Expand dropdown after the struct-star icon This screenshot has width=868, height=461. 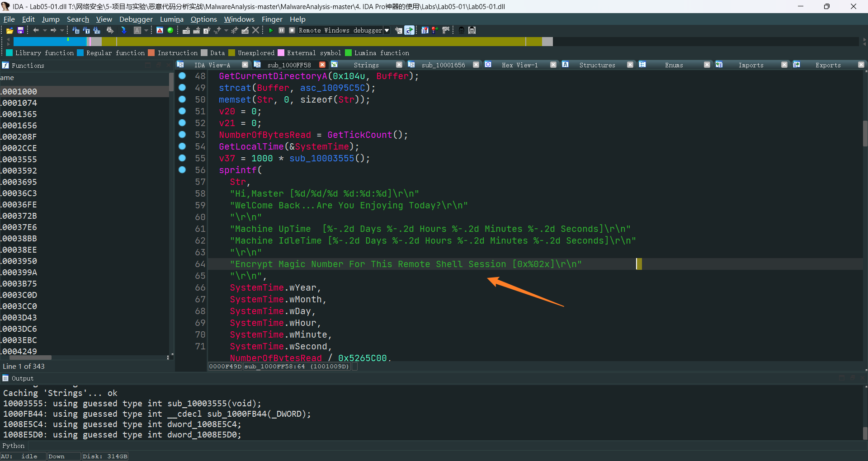[x=226, y=30]
